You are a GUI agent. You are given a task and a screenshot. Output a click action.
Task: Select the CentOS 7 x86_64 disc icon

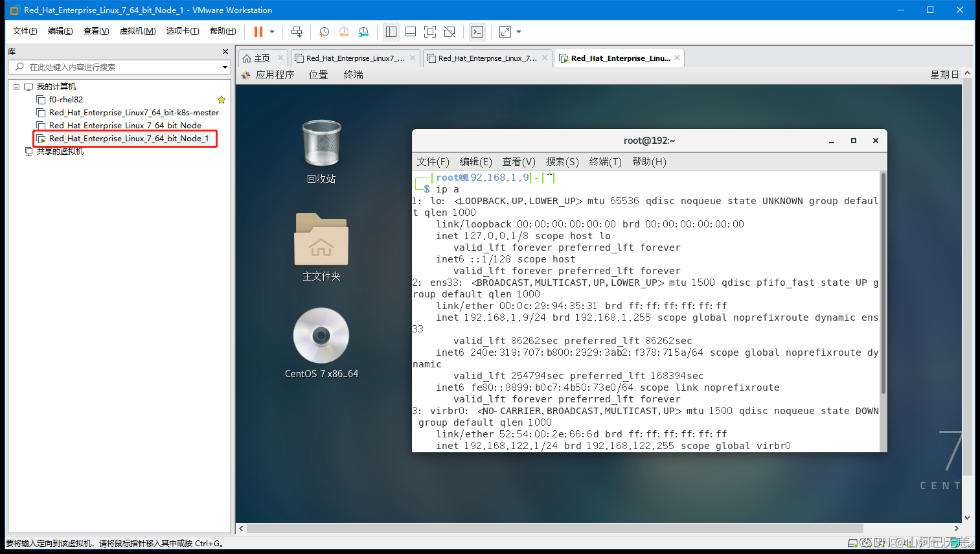[x=321, y=343]
